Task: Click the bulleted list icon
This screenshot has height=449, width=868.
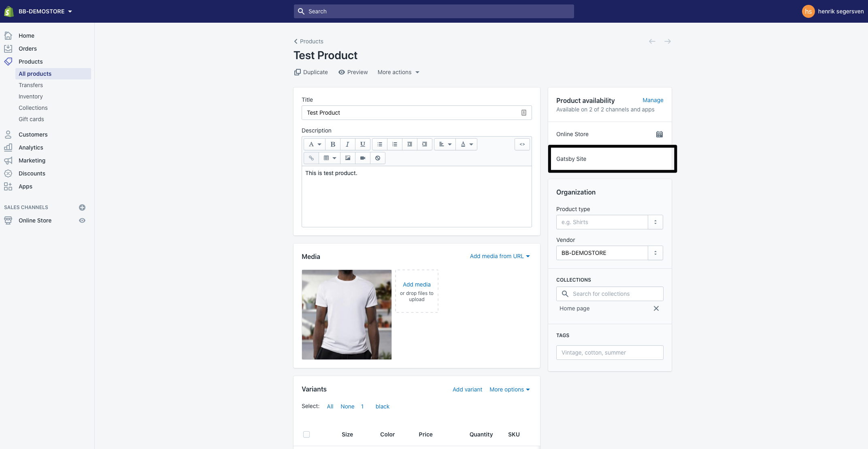Action: pyautogui.click(x=380, y=144)
